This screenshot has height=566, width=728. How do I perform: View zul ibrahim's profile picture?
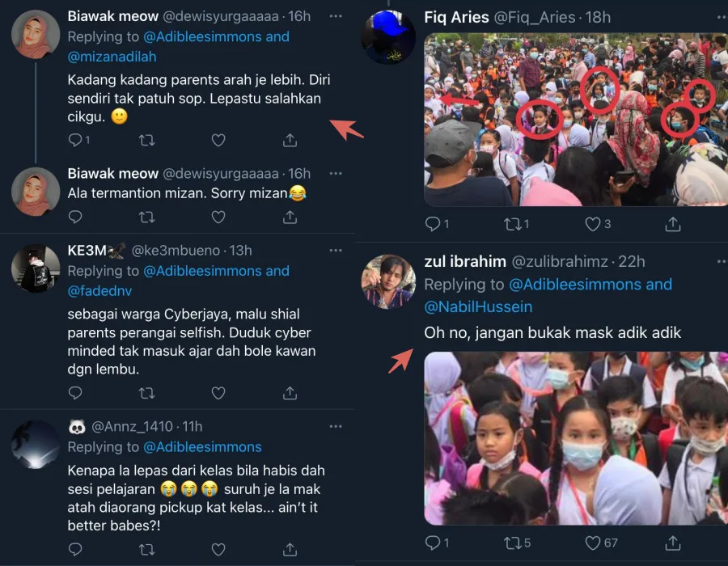pyautogui.click(x=388, y=281)
